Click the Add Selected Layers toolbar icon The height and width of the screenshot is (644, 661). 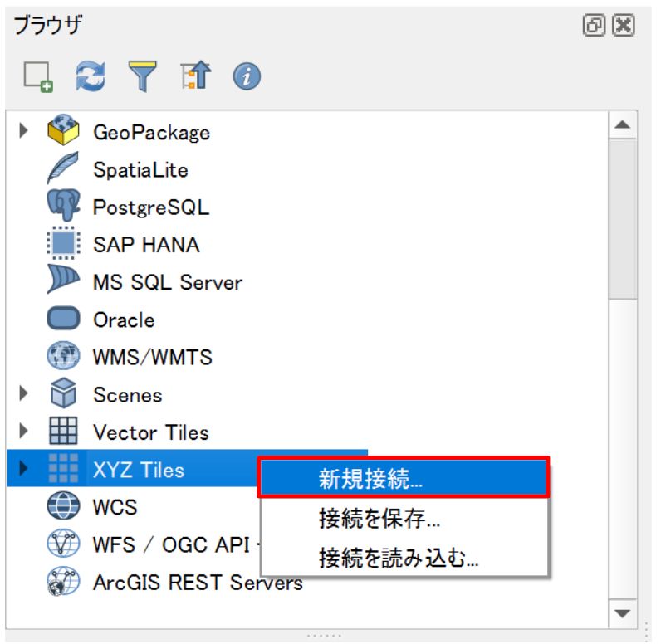(38, 77)
